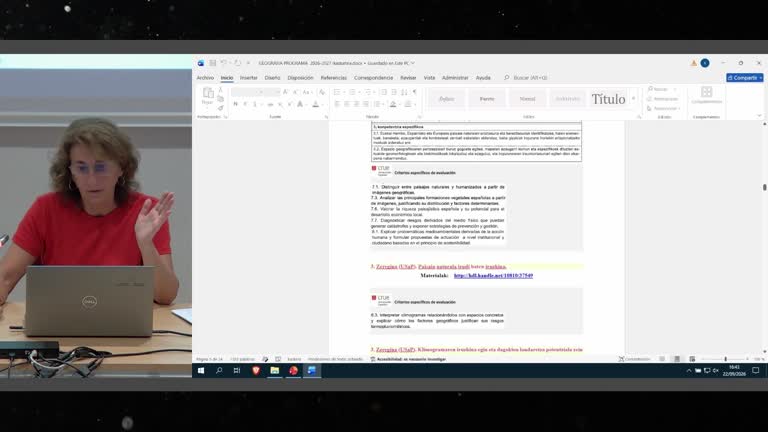Open the Compartir dropdown arrow
Viewport: 768px width, 432px height.
760,78
